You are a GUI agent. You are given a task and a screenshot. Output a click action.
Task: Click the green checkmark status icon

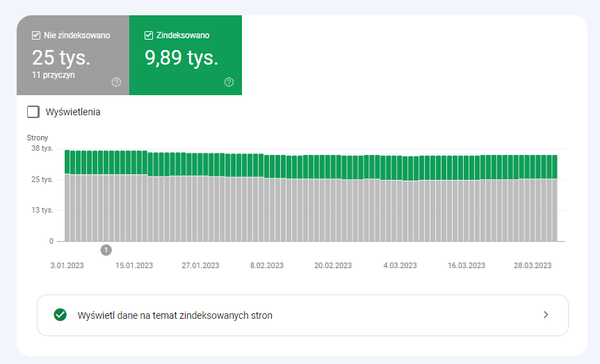coord(60,315)
